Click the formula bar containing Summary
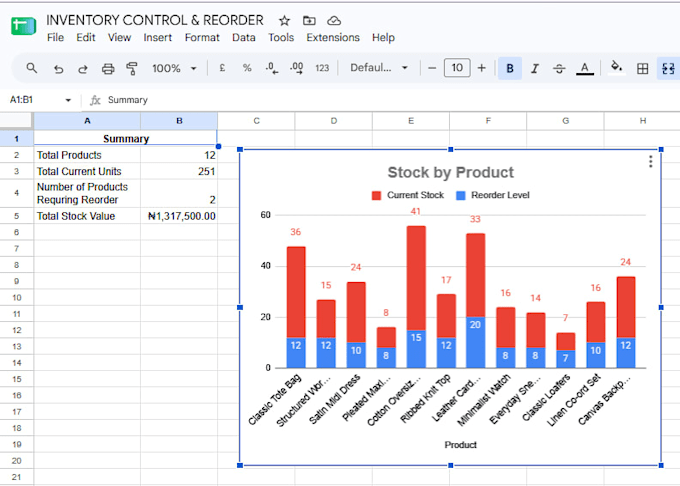Screen dimensions: 680x486 (x=382, y=100)
